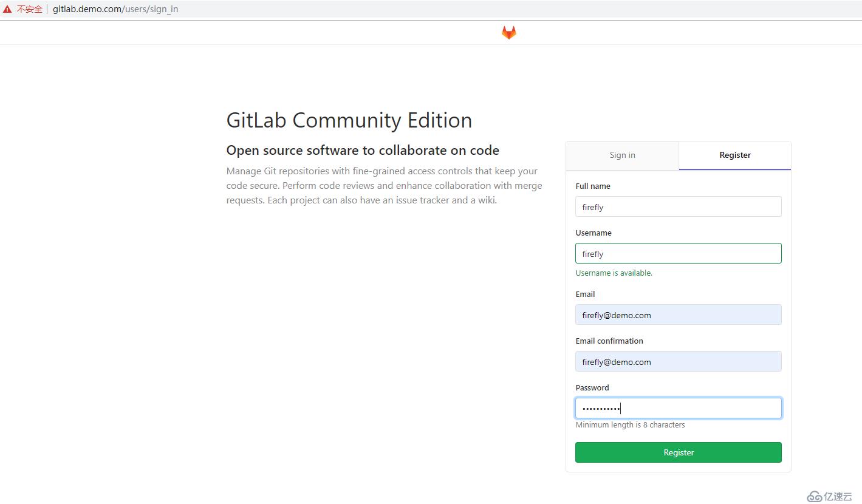Screen dimensions: 862x504
Task: Click the GitLab fox logo
Action: (508, 33)
